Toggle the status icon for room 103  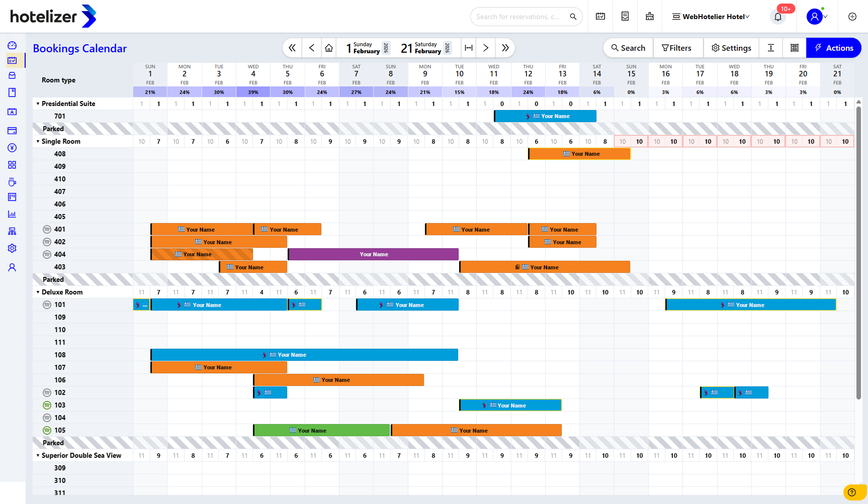(x=47, y=405)
